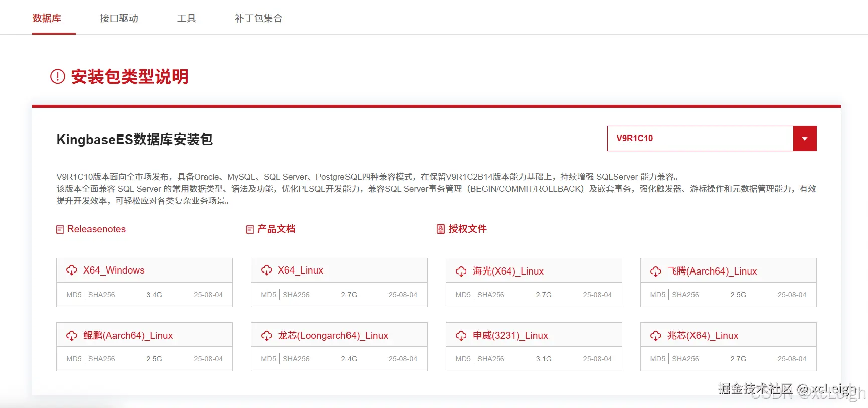
Task: Click MD5 for X64_Linux
Action: (x=268, y=295)
